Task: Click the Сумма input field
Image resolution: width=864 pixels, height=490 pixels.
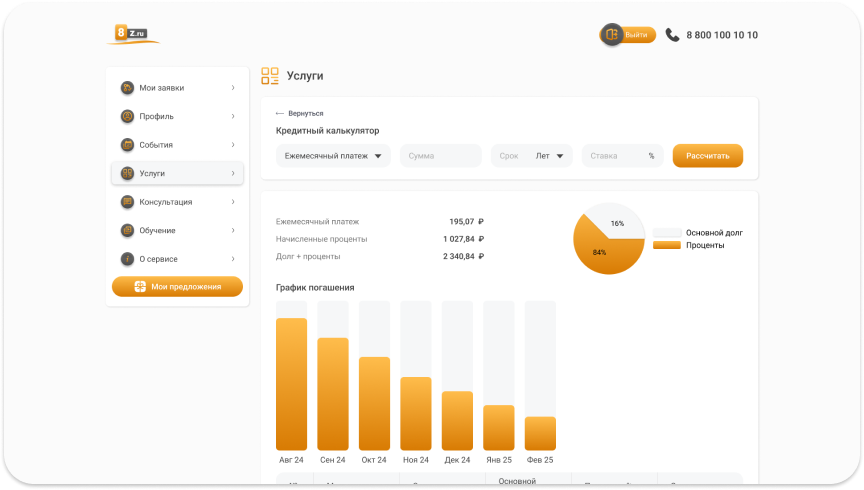Action: click(x=440, y=156)
